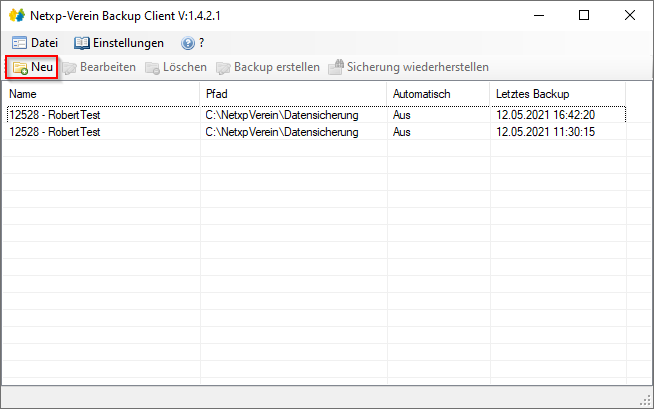Screen dimensions: 654x409
Task: Click the window resize grip in the status bar
Action: click(x=645, y=400)
